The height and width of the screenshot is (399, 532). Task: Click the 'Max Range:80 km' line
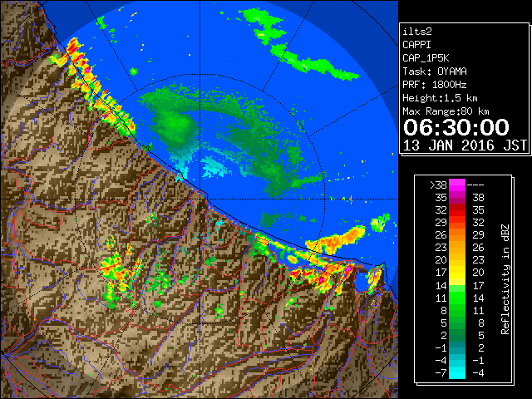446,111
